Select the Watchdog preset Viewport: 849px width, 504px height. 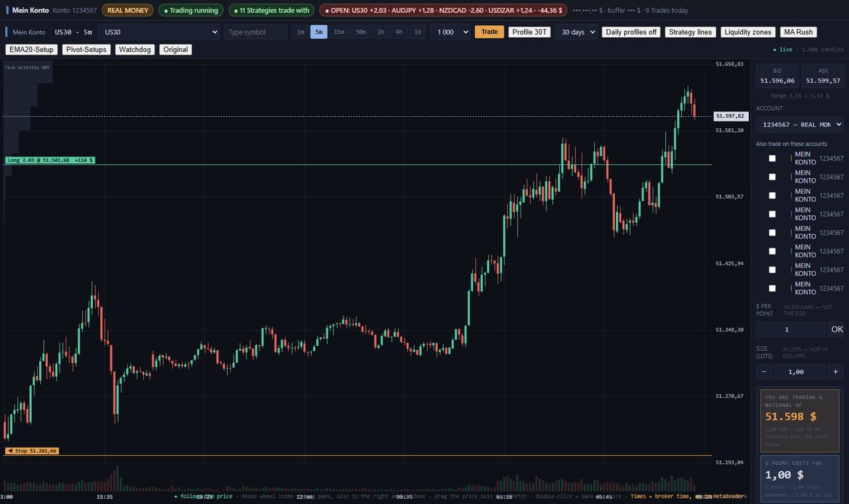135,50
